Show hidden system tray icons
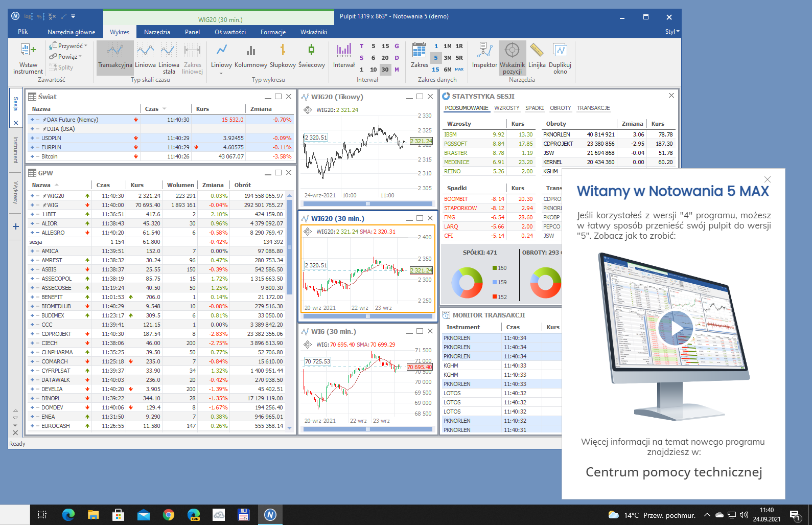The height and width of the screenshot is (525, 812). click(x=707, y=515)
